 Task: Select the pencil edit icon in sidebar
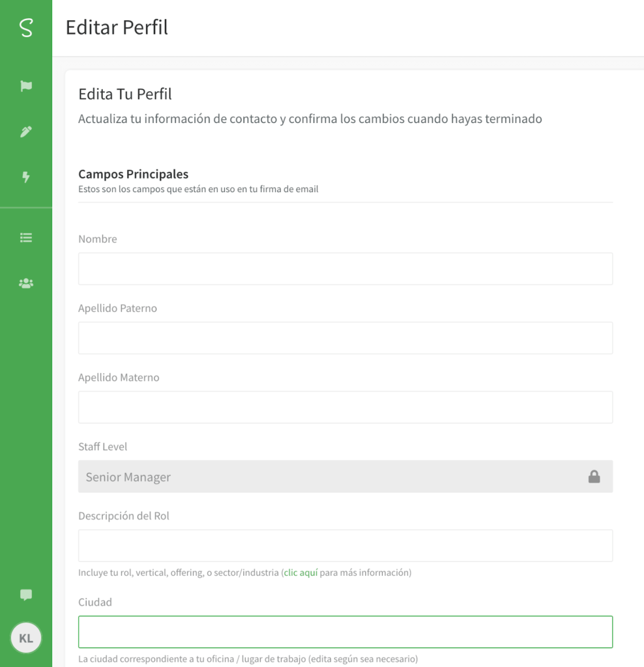[26, 132]
